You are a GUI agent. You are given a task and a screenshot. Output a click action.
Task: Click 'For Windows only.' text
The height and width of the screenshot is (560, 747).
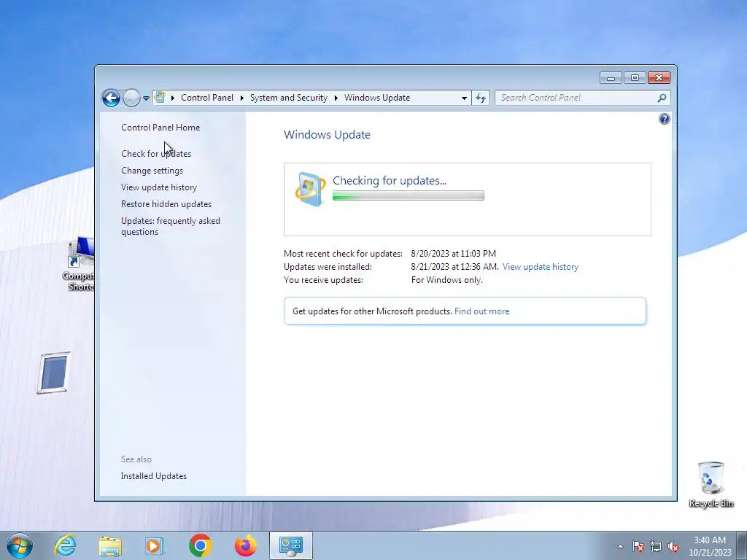446,279
